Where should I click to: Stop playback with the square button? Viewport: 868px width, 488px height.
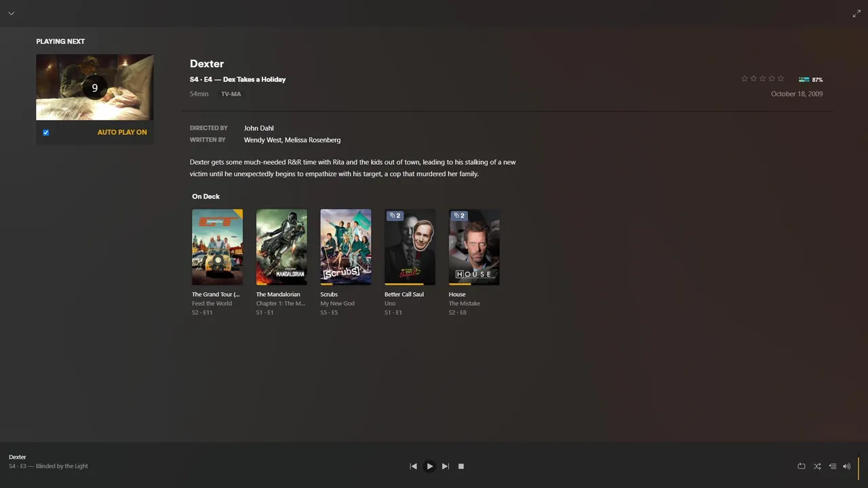[461, 466]
